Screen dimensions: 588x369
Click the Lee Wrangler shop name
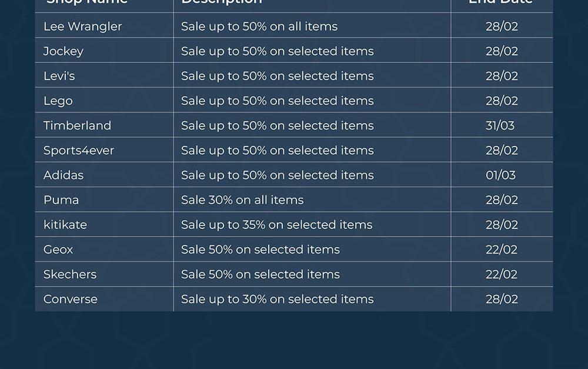tap(82, 26)
